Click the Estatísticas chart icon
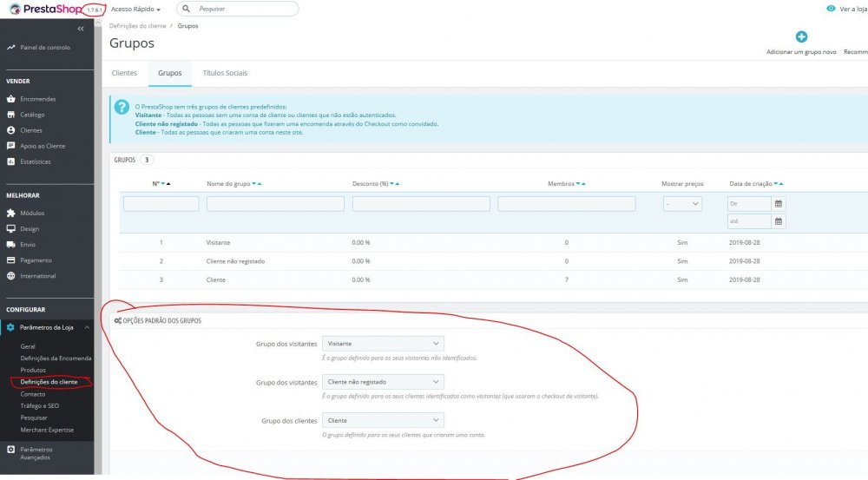The height and width of the screenshot is (480, 868). click(x=10, y=161)
